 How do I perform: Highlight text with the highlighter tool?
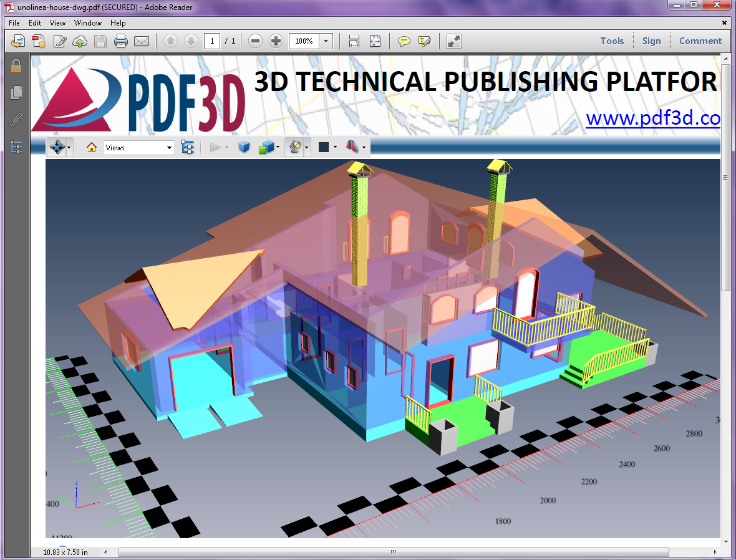[425, 41]
